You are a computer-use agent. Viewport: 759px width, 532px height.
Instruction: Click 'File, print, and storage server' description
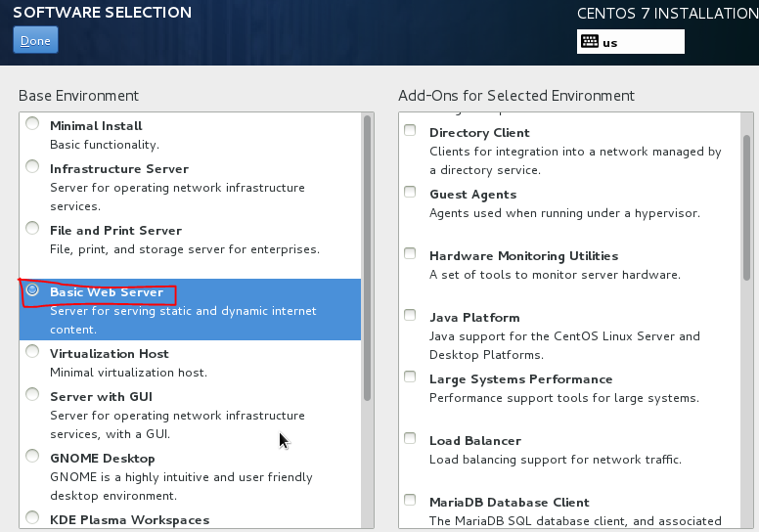click(185, 249)
